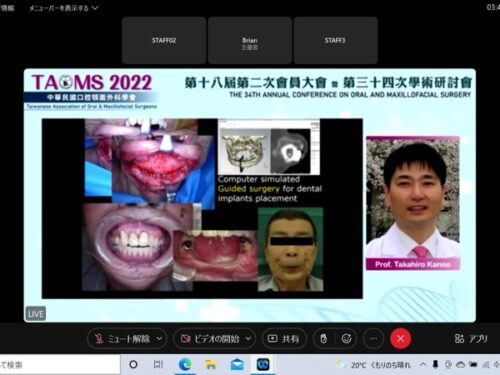Select the Brian participant tile
Screen dimensions: 500x375
click(250, 40)
